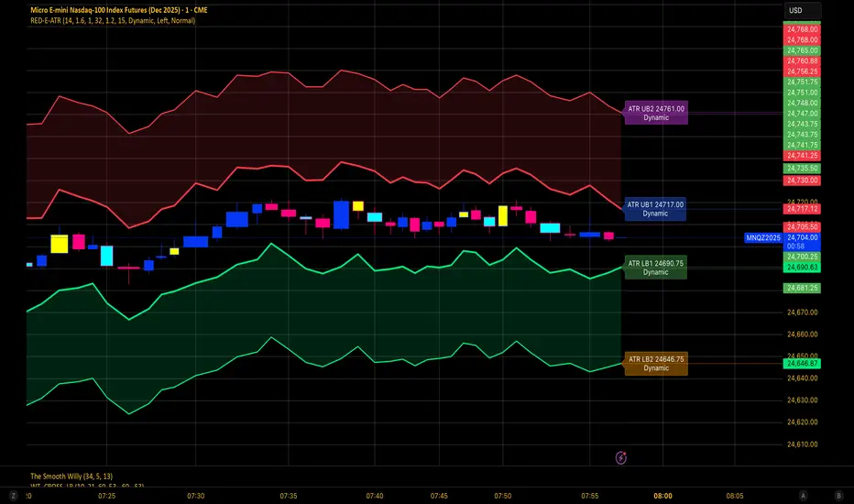Click the green 24,747.00 price label
This screenshot has width=854, height=504.
tap(803, 114)
